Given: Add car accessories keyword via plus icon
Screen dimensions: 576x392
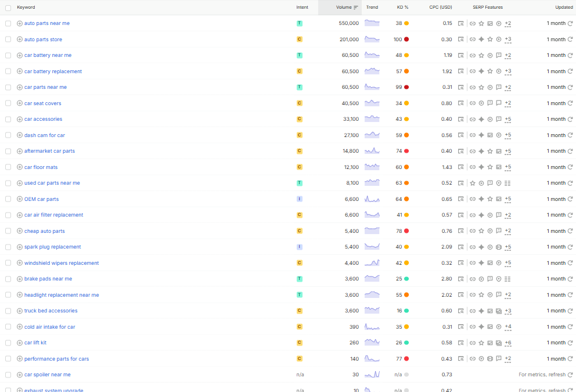Looking at the screenshot, I should point(20,119).
